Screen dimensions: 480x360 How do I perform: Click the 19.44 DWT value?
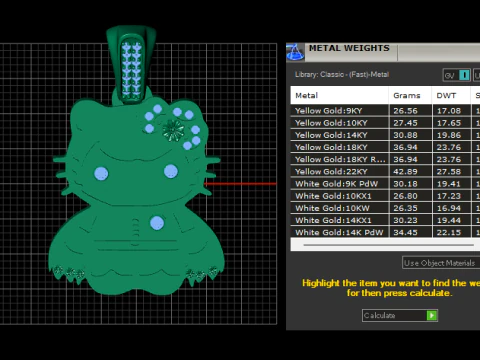(x=449, y=220)
